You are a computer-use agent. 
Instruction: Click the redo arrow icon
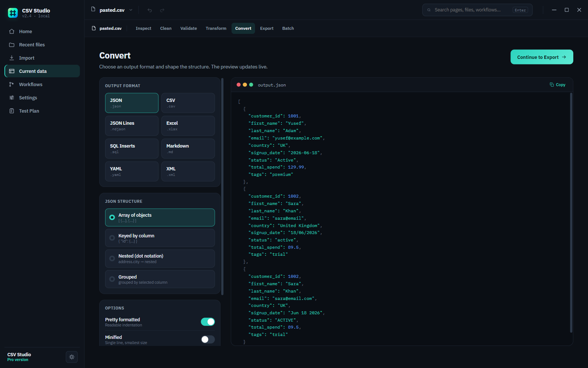[x=162, y=10]
